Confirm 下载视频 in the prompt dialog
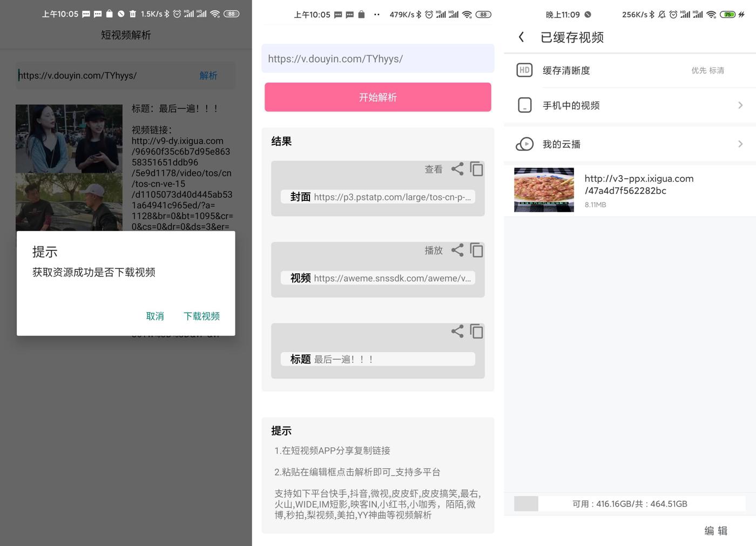 pos(201,316)
